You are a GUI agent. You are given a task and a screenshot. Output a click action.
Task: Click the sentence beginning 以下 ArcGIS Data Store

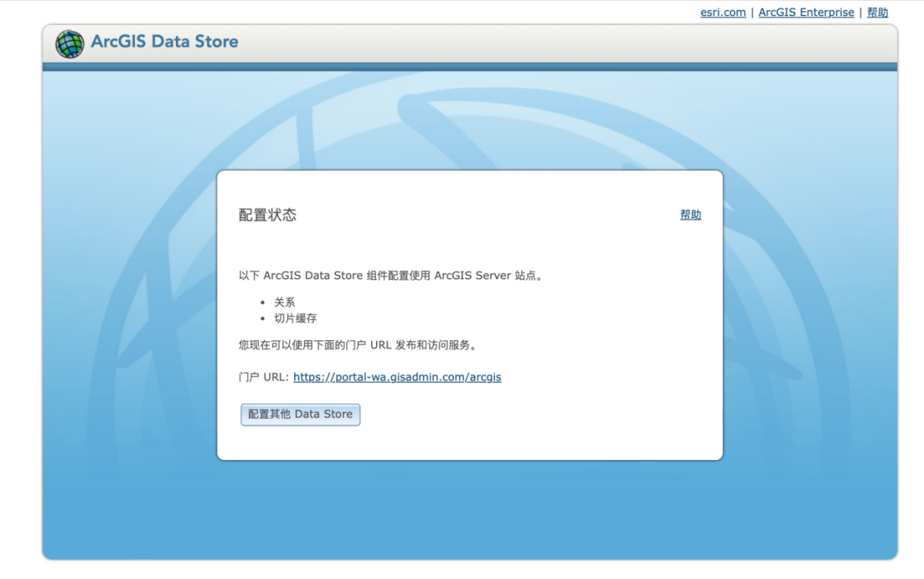(390, 275)
